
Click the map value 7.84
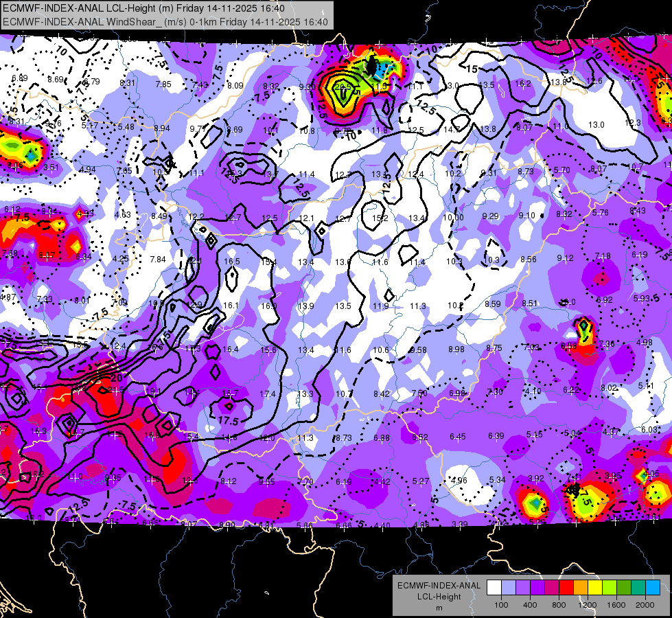click(x=158, y=259)
